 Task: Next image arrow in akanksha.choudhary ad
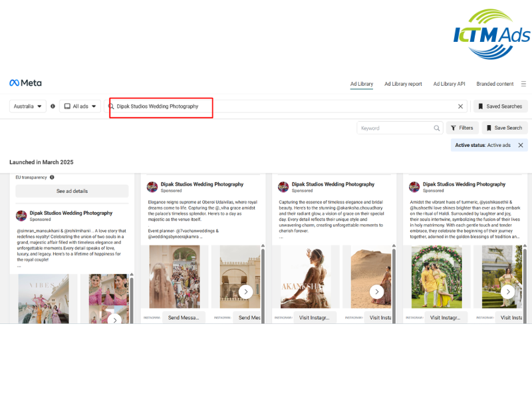click(x=376, y=292)
